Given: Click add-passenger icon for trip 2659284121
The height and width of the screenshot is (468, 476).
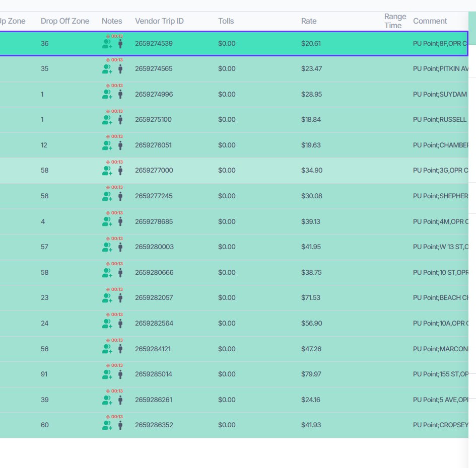Looking at the screenshot, I should [x=107, y=349].
